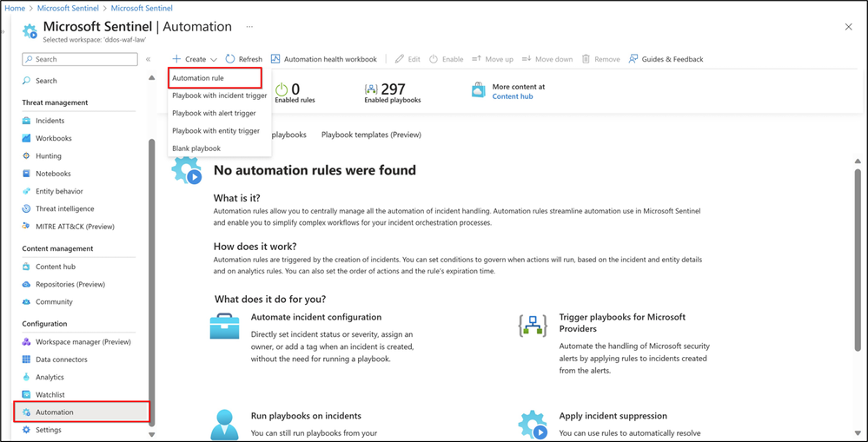Click the Automation gear icon in sidebar

click(x=26, y=412)
